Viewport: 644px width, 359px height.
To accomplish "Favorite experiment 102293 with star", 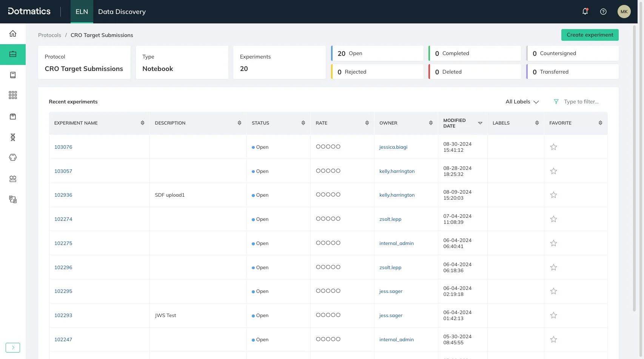I will click(553, 315).
